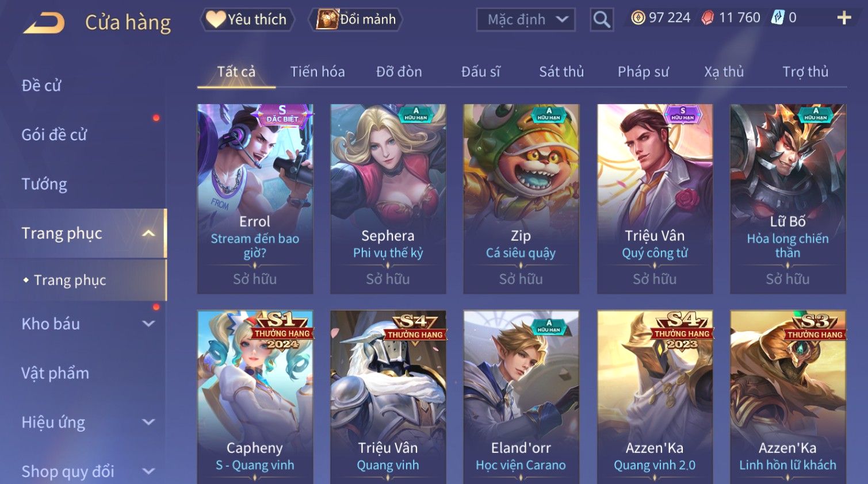The height and width of the screenshot is (484, 868).
Task: Select Errol Stream đến bao giờ skin
Action: (x=255, y=199)
